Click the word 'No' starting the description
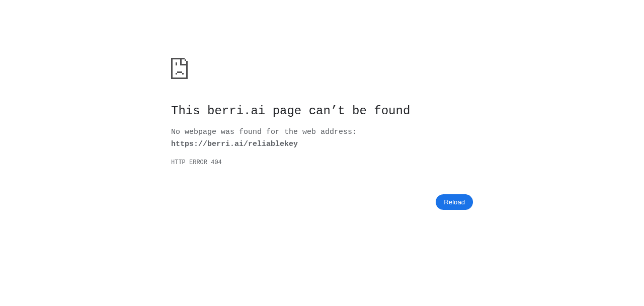Viewport: 644px width, 306px height. (x=176, y=132)
